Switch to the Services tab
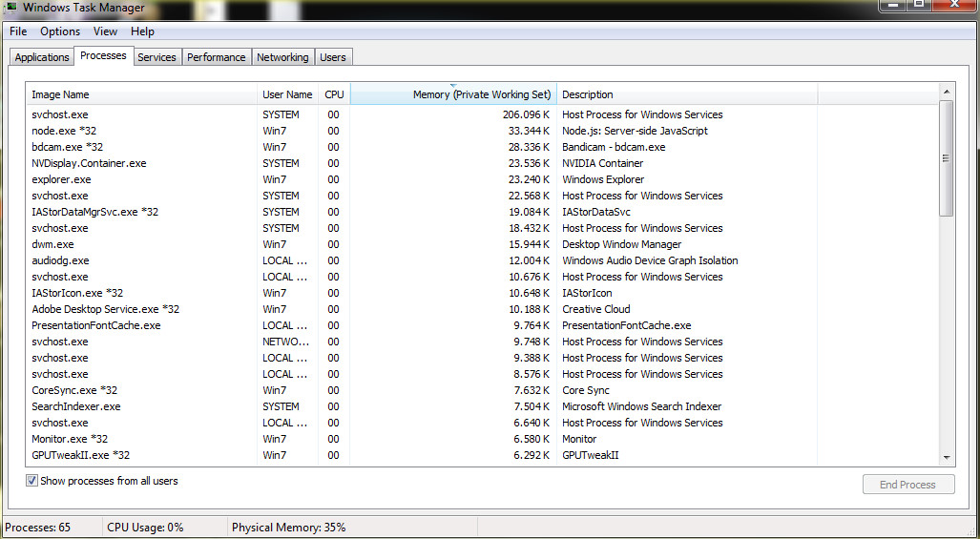 coord(156,57)
